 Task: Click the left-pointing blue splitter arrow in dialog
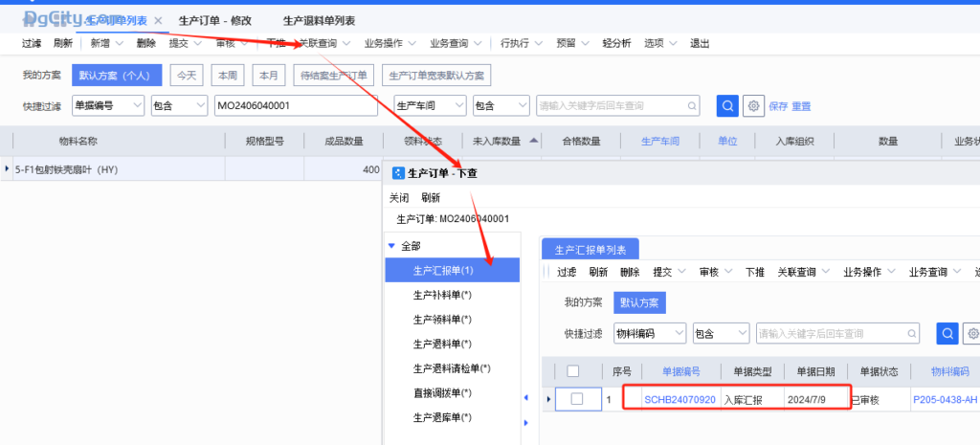525,397
